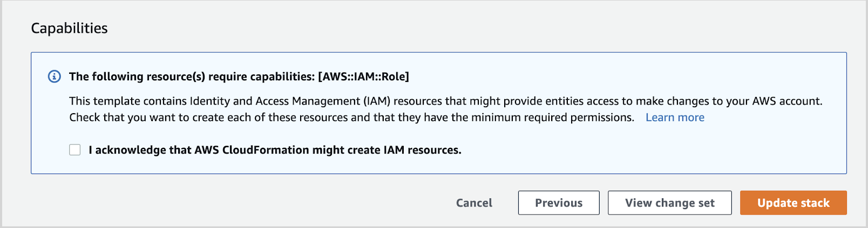The image size is (868, 228).
Task: Click the info icon in the alert
Action: [55, 77]
